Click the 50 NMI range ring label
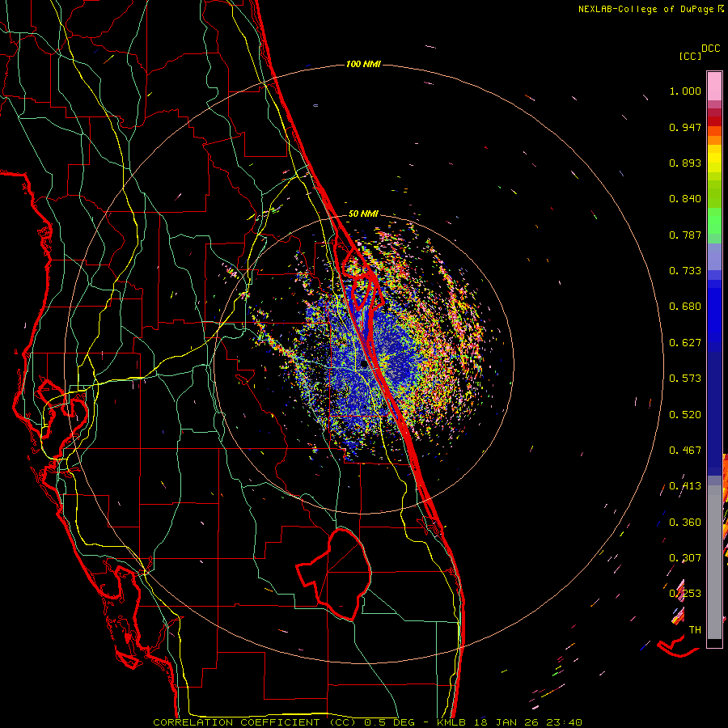The width and height of the screenshot is (728, 728). point(363,214)
